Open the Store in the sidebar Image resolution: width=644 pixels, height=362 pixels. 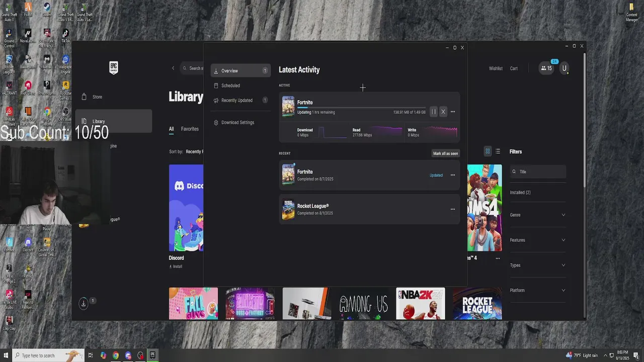(113, 97)
